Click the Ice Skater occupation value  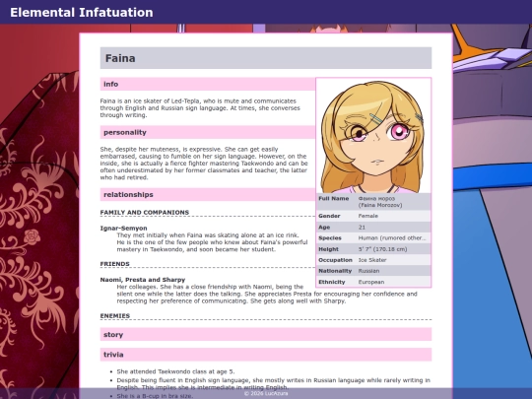[372, 260]
